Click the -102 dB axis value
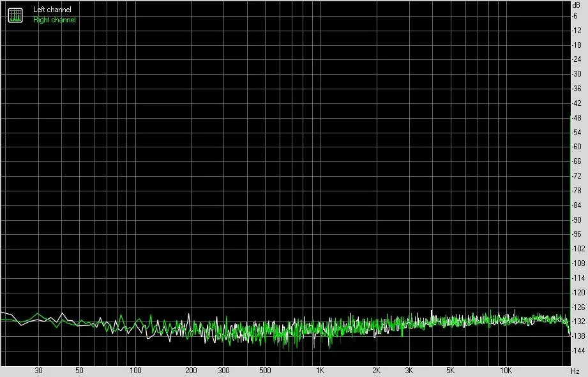This screenshot has height=377, width=588. (x=578, y=248)
